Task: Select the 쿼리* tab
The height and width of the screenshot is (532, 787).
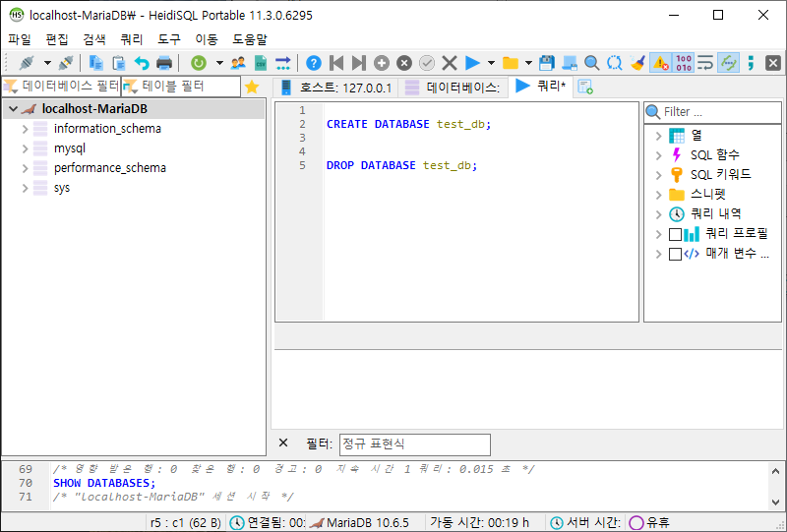Action: 541,87
